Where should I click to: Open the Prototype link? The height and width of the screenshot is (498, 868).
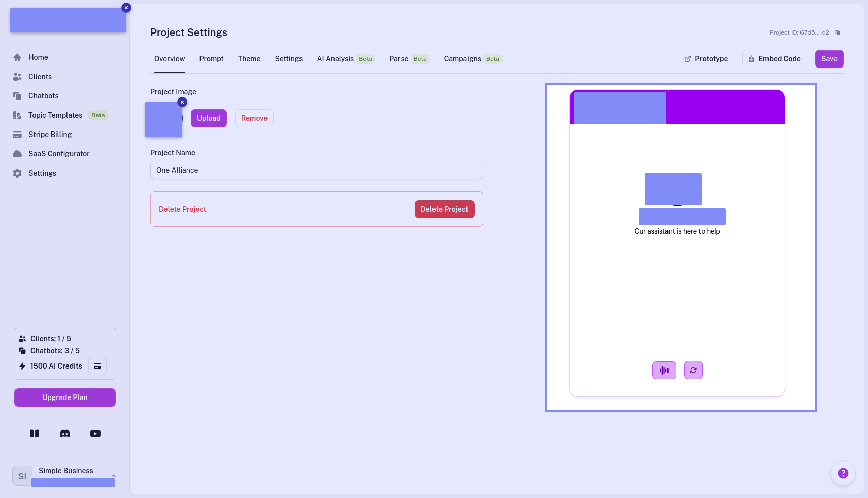pos(711,59)
